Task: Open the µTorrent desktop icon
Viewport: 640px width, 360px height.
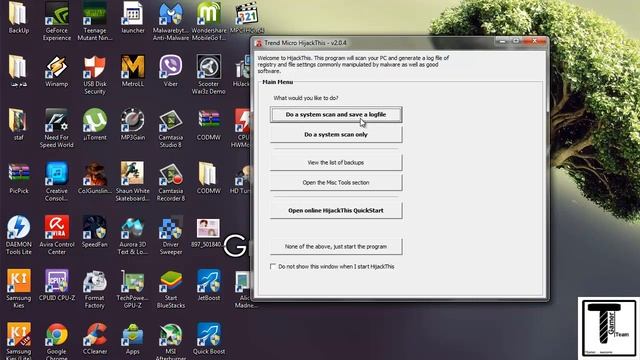Action: click(x=95, y=124)
